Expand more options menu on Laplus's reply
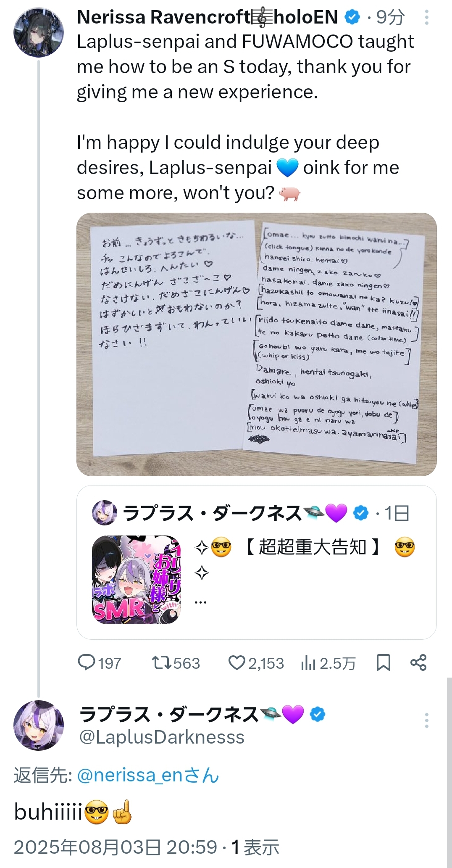This screenshot has height=868, width=452. point(426,720)
